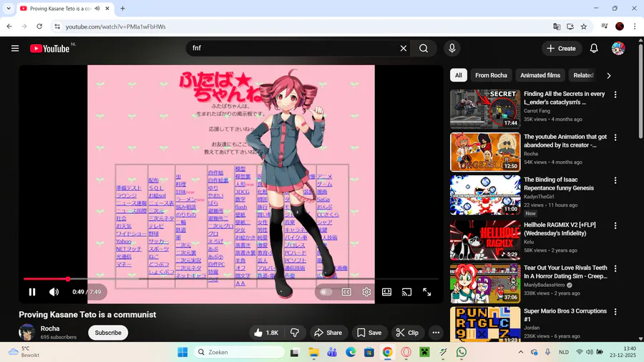644x362 pixels.
Task: Open options for Binding of Isaac video
Action: pos(615,180)
